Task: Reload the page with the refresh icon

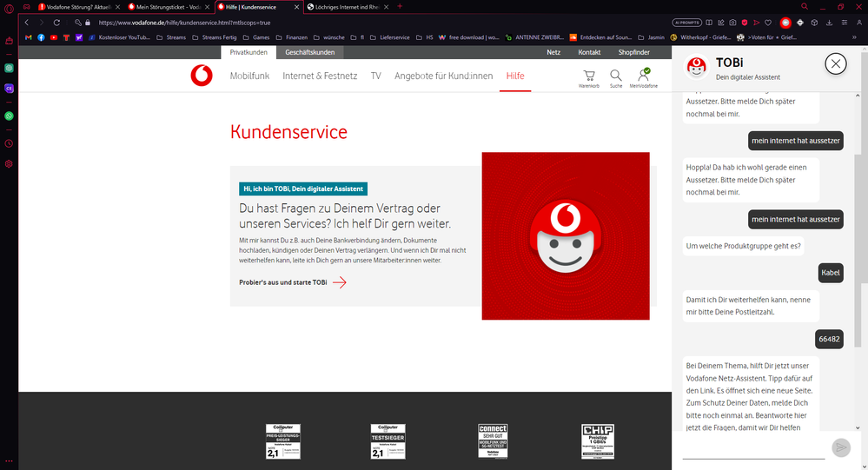Action: [x=56, y=23]
